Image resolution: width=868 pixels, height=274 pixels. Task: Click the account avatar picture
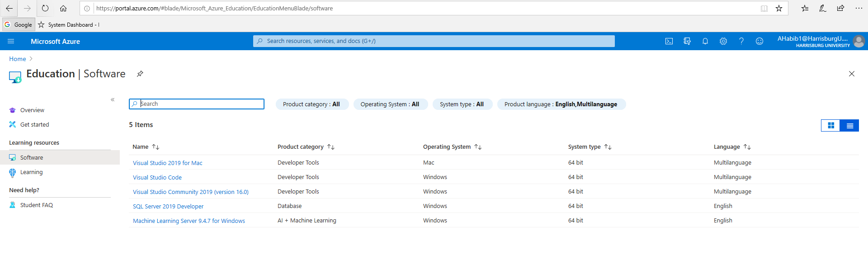coord(859,41)
